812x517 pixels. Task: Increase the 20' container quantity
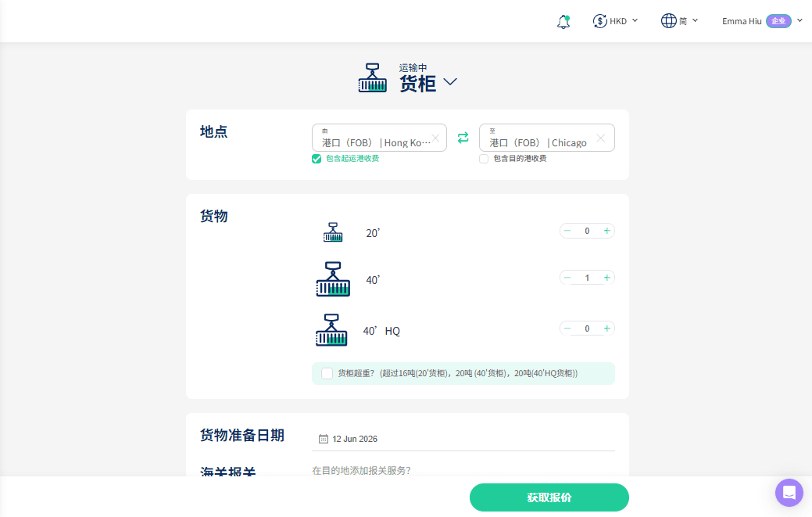pos(607,231)
